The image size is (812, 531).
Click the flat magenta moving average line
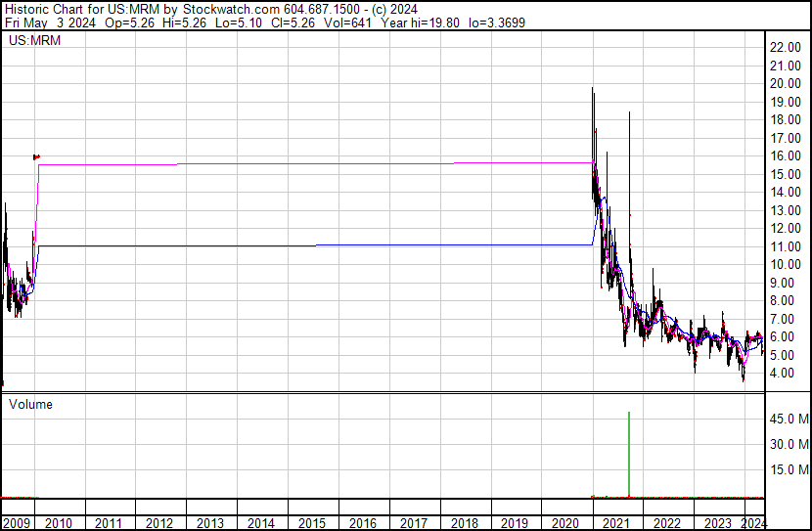coord(311,164)
